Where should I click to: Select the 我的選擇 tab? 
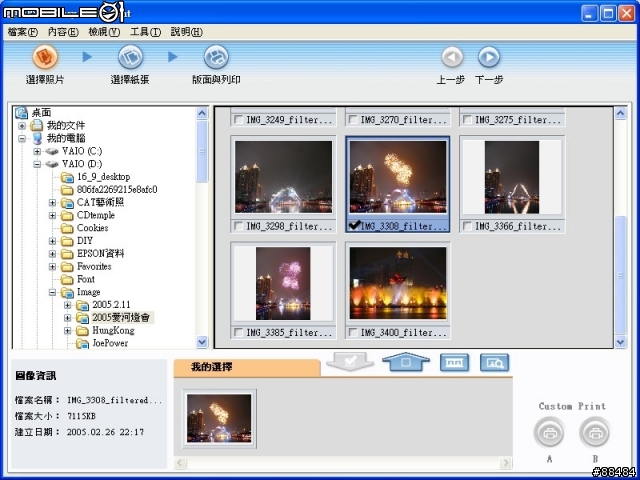tap(247, 367)
